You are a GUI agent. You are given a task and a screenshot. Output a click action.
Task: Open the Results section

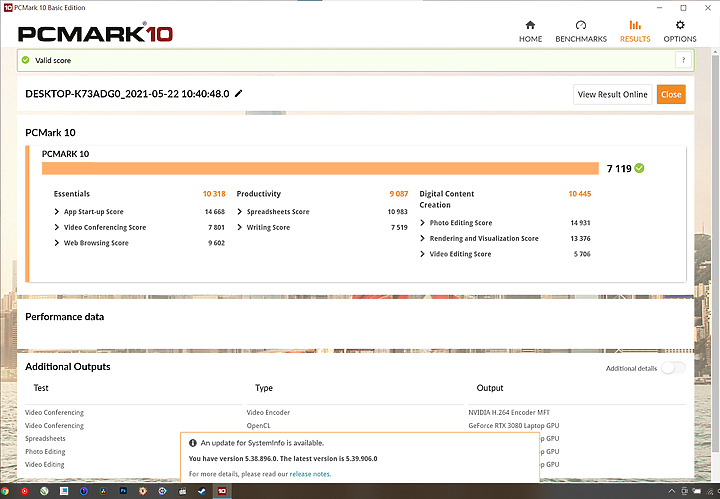tap(635, 31)
